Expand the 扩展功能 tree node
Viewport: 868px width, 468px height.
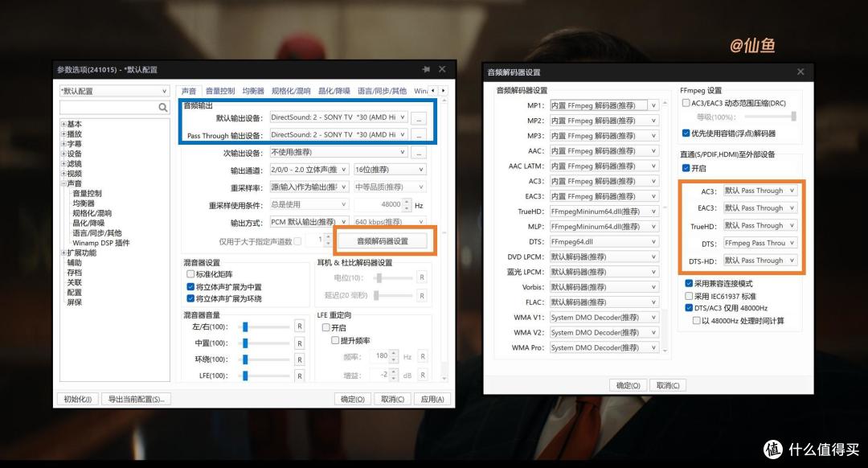pos(63,252)
